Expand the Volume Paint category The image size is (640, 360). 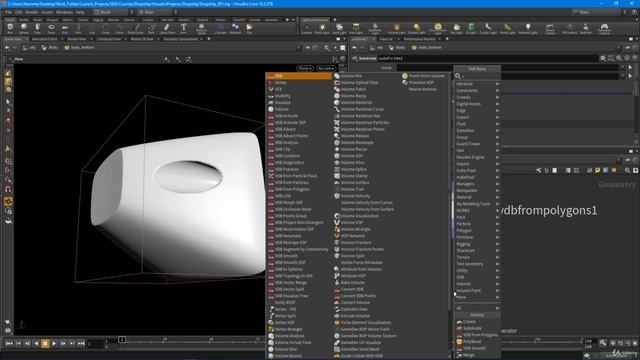[x=477, y=291]
